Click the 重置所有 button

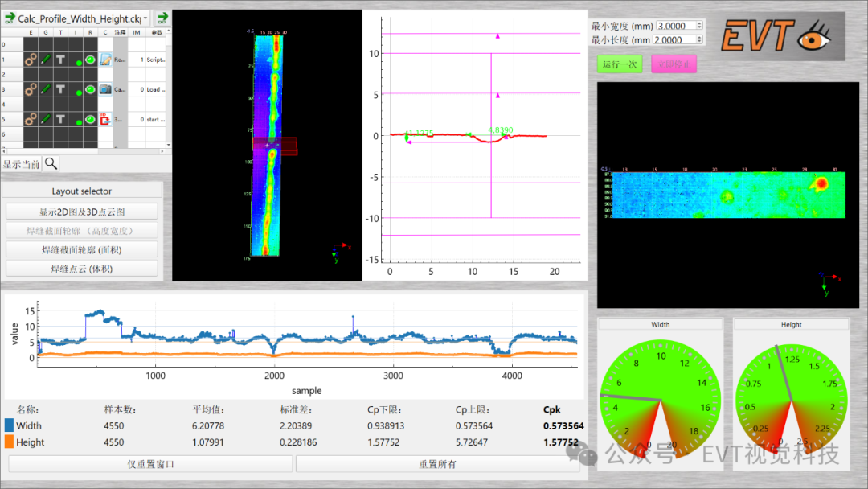(437, 464)
